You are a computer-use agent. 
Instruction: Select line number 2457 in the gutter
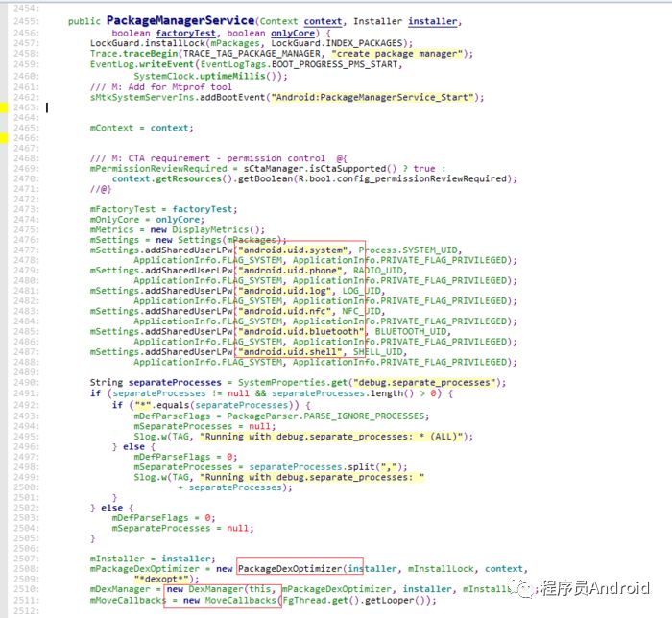click(27, 43)
